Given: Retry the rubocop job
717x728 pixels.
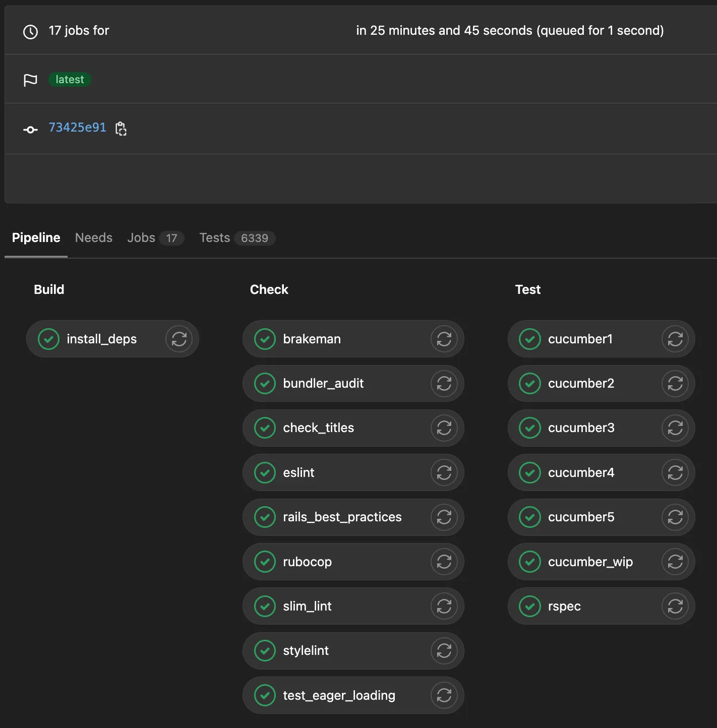Looking at the screenshot, I should pos(444,562).
